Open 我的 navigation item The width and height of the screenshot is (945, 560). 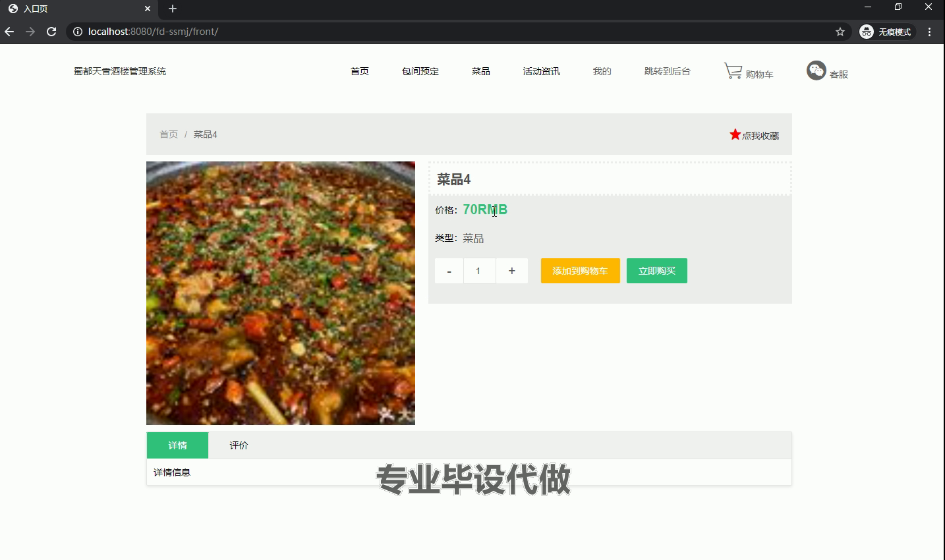pos(602,71)
